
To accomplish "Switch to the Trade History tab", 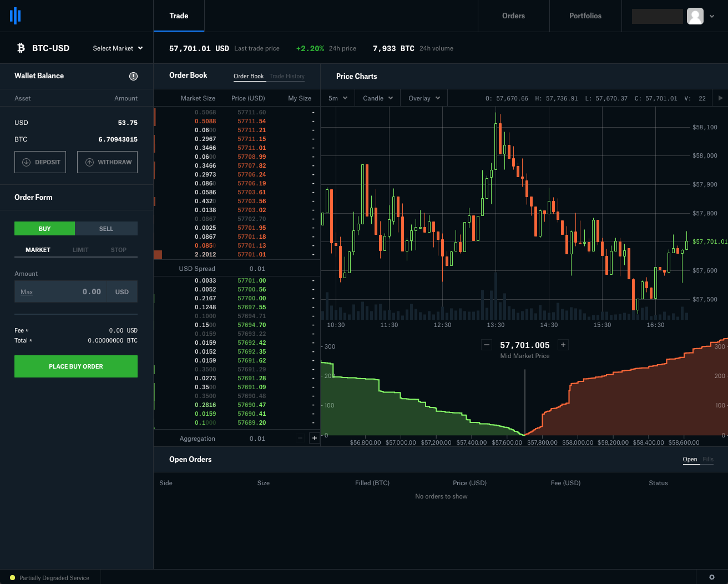I will 287,76.
